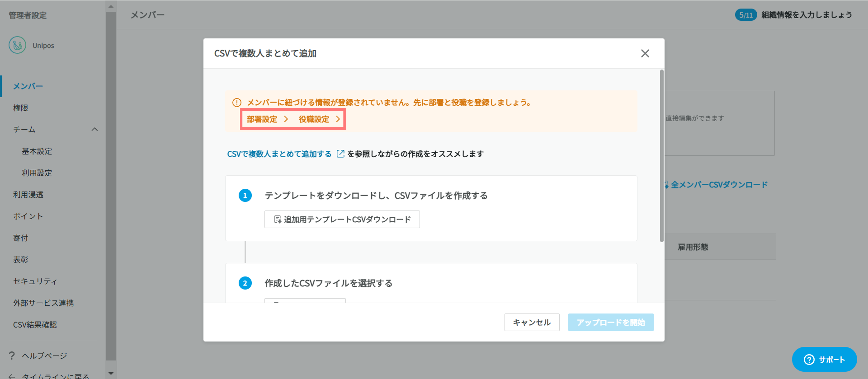Image resolution: width=868 pixels, height=379 pixels.
Task: Open 寄付 in the sidebar
Action: [21, 238]
